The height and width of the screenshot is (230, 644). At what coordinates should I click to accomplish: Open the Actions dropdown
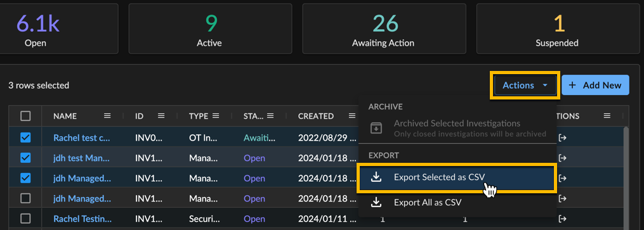click(525, 86)
